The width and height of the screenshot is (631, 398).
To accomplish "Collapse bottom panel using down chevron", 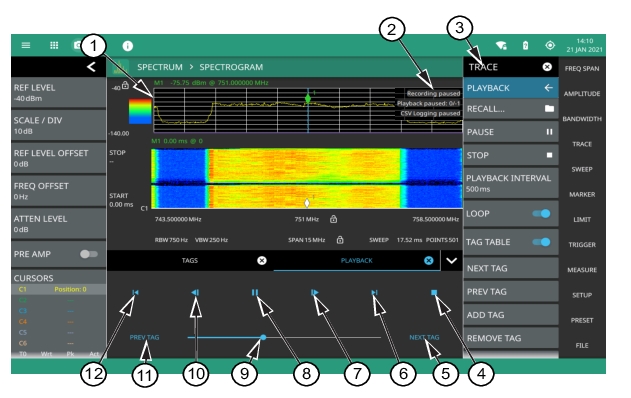I will [452, 260].
